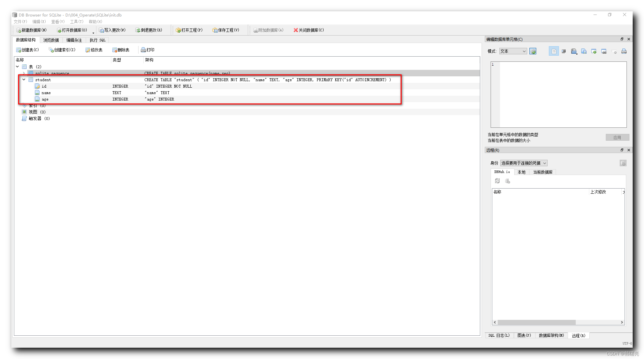Select the student table row
Viewport: 644px width, 359px height.
247,80
